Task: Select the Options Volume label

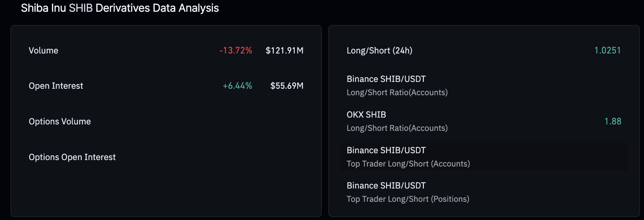Action: (x=60, y=121)
